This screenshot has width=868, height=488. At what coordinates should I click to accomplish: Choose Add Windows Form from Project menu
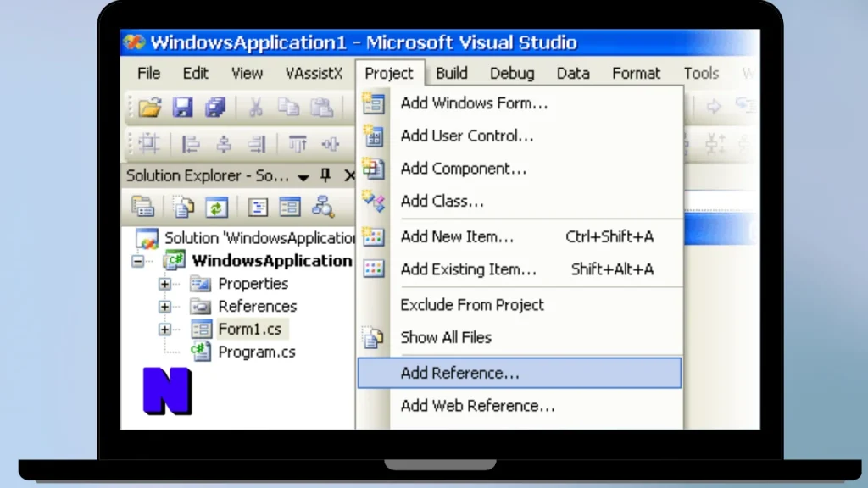click(x=520, y=103)
